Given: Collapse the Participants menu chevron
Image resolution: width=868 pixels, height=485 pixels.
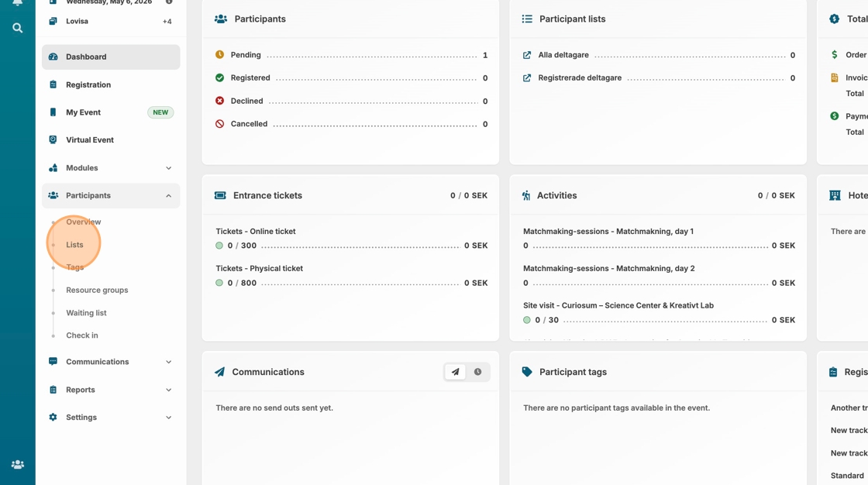Looking at the screenshot, I should click(168, 196).
